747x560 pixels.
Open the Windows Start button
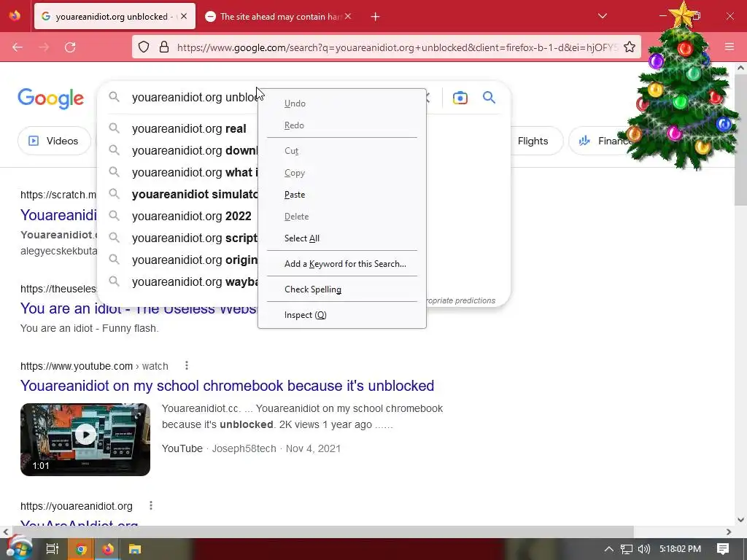point(19,548)
